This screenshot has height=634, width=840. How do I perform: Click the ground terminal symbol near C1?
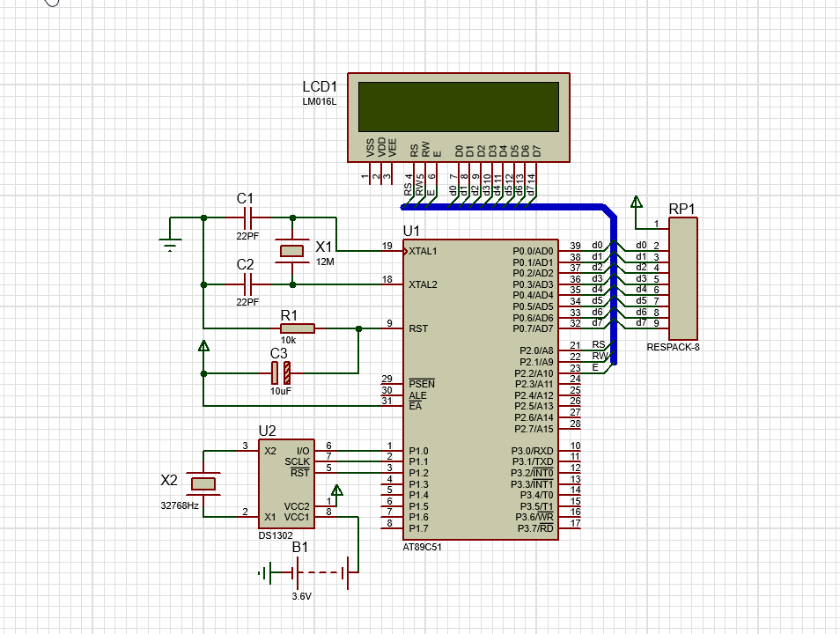[170, 245]
